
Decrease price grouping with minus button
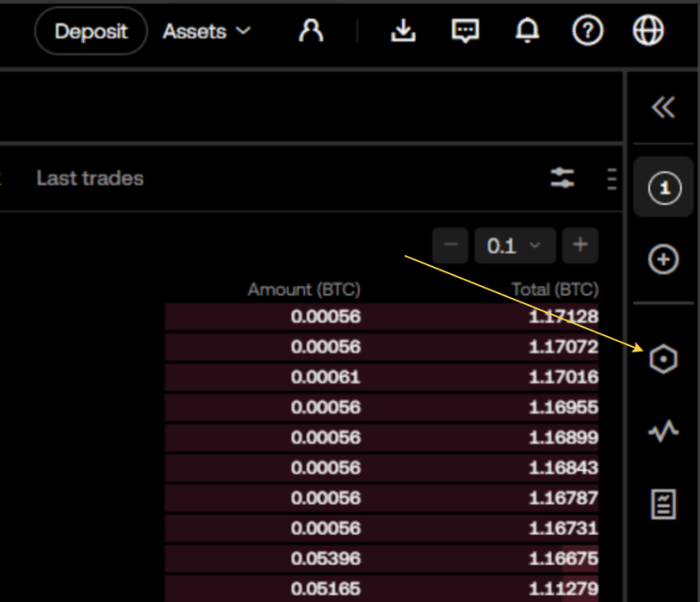(x=450, y=246)
